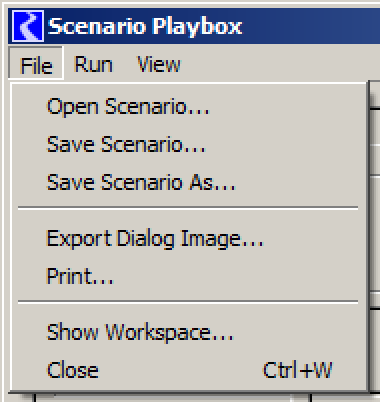
Task: Click the Scenario Playbox application icon
Action: (28, 26)
